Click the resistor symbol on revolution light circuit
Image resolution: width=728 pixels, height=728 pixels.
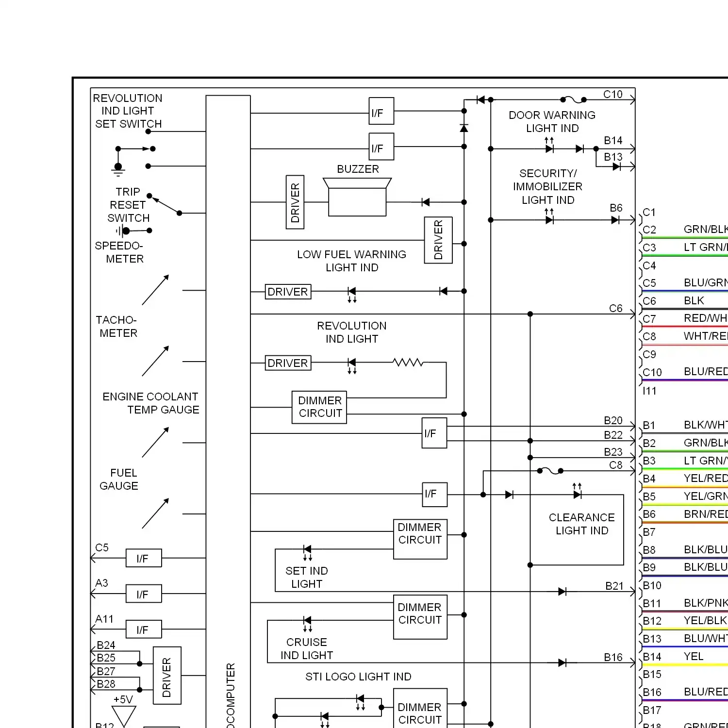[408, 363]
